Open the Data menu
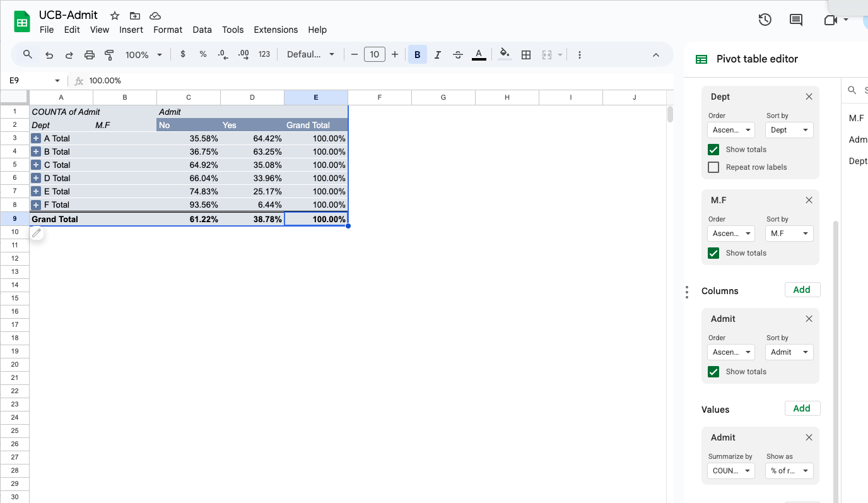Image resolution: width=868 pixels, height=503 pixels. (x=202, y=30)
